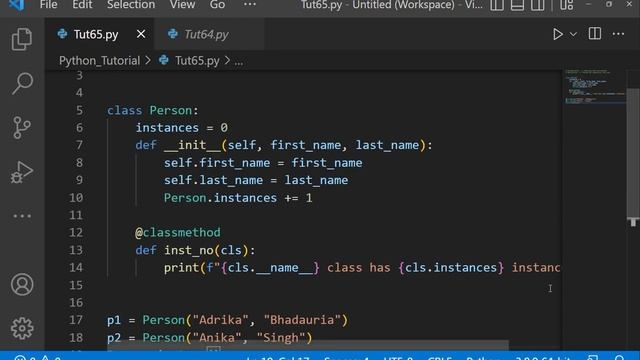Split the editor to the right
Screen dimensions: 640x360
click(x=595, y=34)
